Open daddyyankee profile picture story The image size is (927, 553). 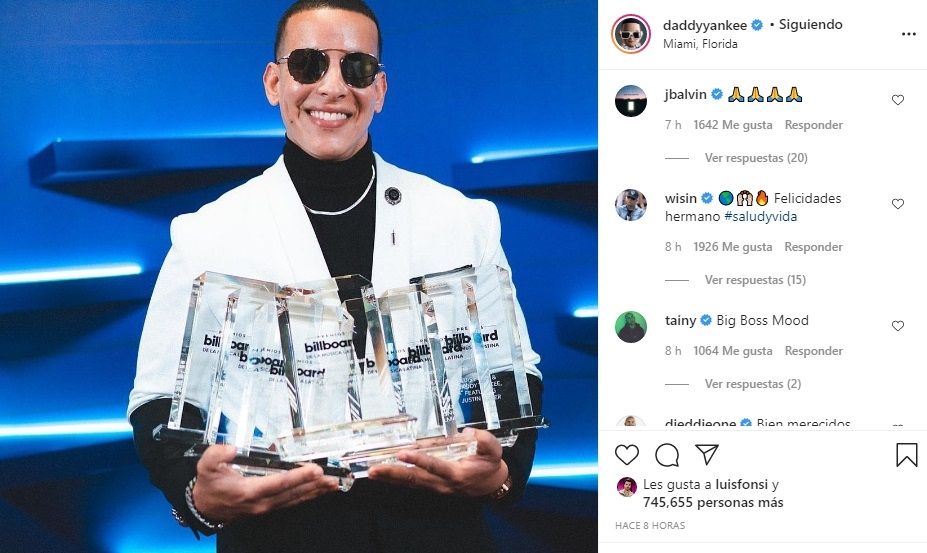631,34
